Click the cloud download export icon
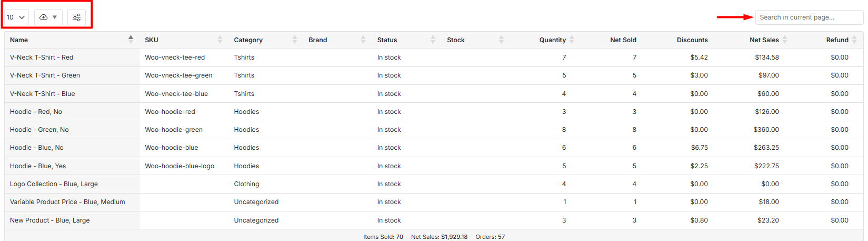 point(44,17)
